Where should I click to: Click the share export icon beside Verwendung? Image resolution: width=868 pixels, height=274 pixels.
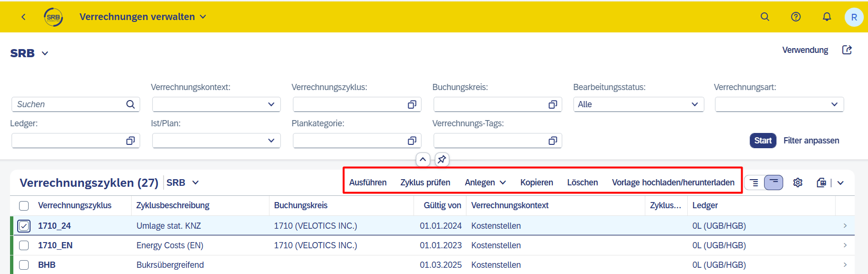847,50
